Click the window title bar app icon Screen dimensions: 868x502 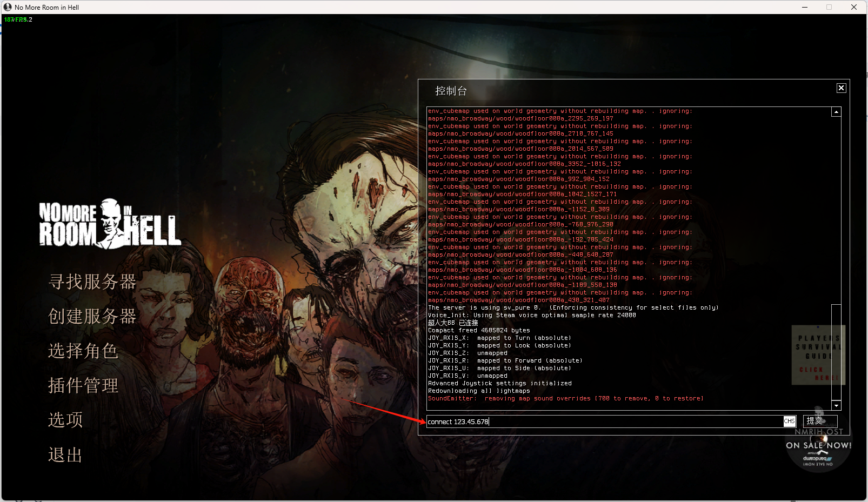click(x=8, y=7)
